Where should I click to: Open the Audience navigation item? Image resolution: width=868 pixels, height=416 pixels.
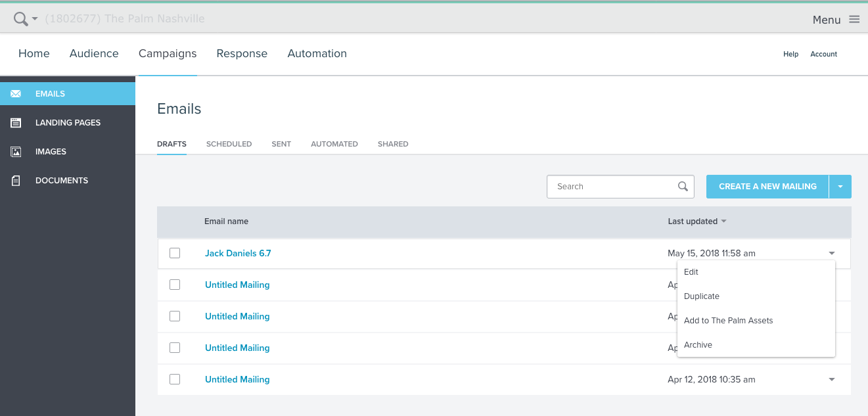tap(94, 54)
